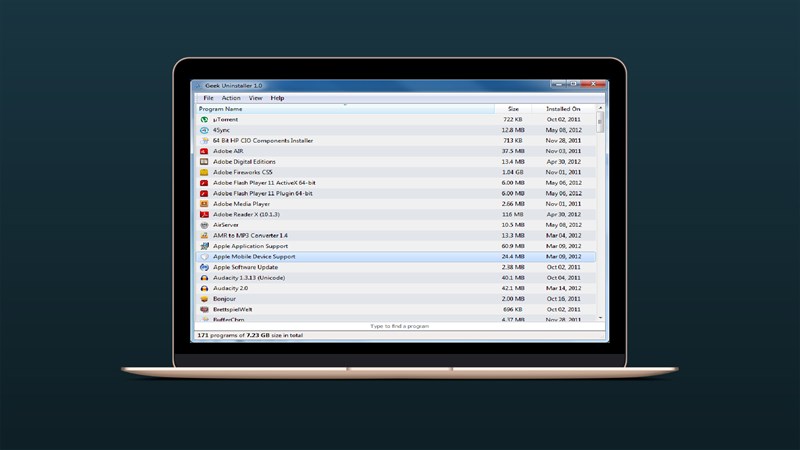
Task: Select the Bonjour name
Action: click(224, 299)
